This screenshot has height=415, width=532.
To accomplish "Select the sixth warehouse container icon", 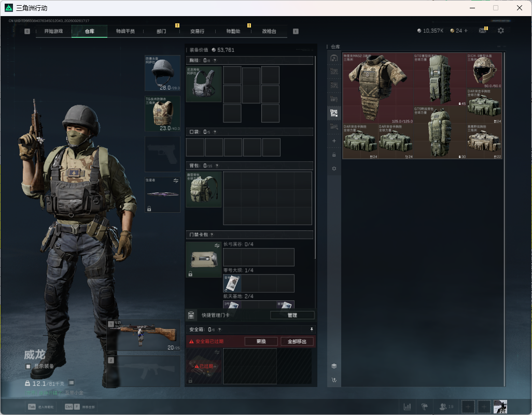I will (334, 127).
